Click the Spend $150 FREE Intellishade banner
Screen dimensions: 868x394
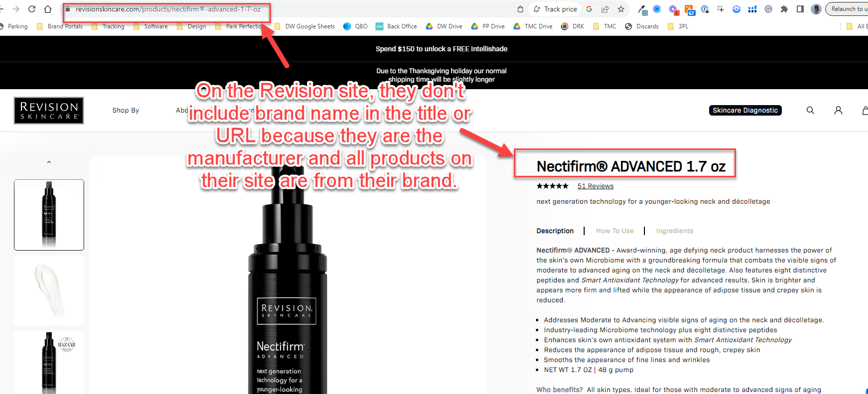pyautogui.click(x=441, y=49)
